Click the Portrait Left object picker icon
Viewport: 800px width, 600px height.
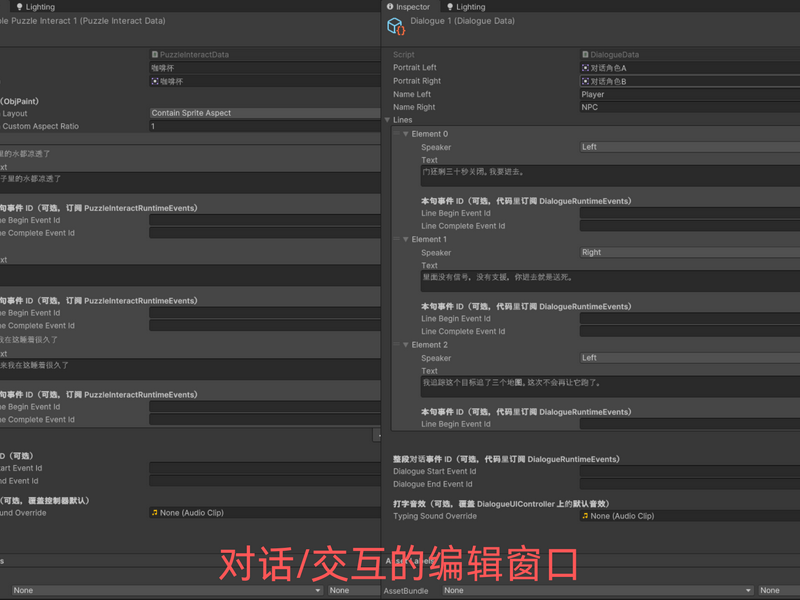pyautogui.click(x=585, y=68)
